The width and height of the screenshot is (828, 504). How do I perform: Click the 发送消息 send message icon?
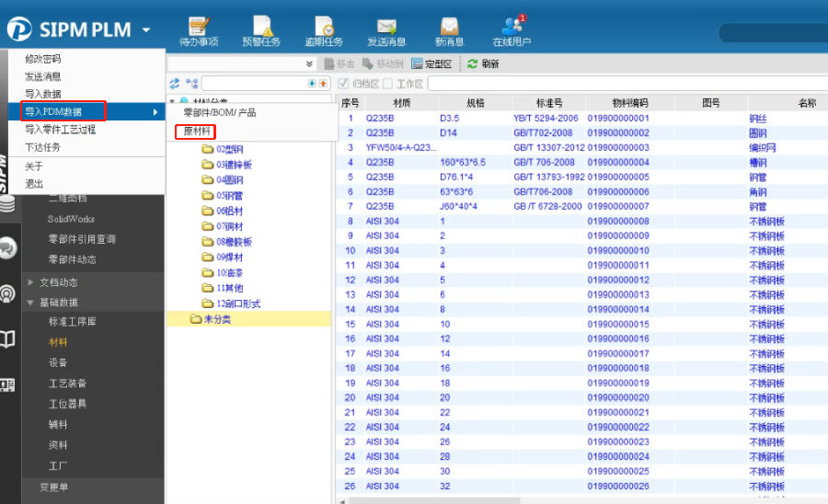pos(386,30)
